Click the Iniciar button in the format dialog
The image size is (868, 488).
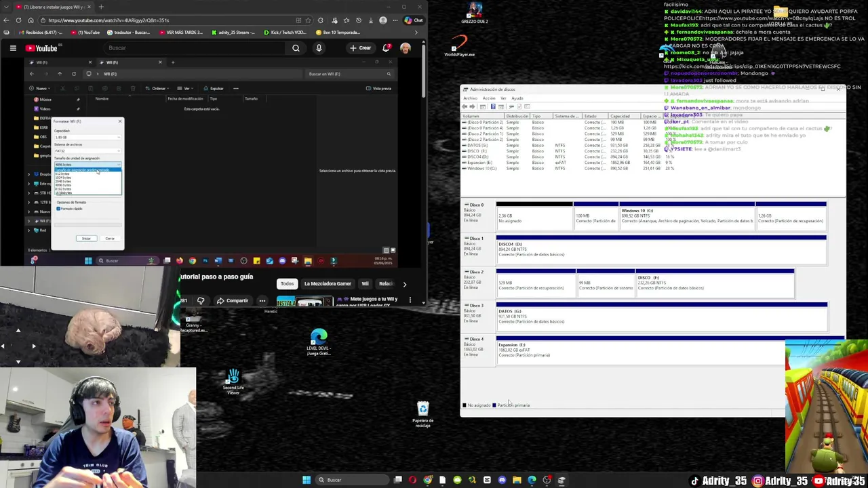click(86, 239)
